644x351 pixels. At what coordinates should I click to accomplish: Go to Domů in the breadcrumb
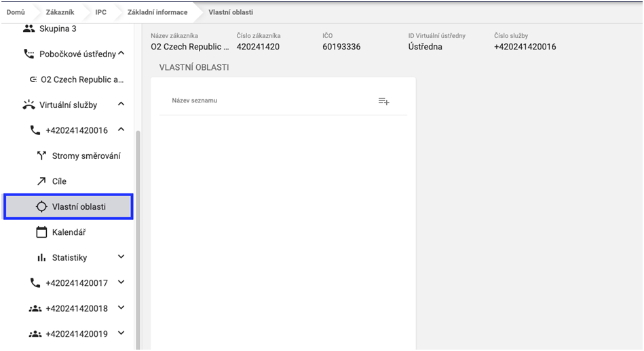[x=16, y=12]
